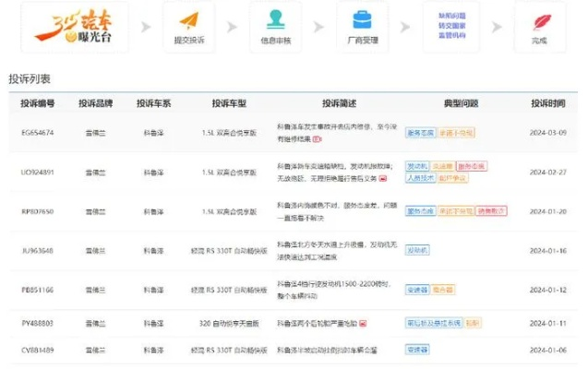Click the feather 完成 step icon
This screenshot has height=369, width=588.
(x=542, y=22)
